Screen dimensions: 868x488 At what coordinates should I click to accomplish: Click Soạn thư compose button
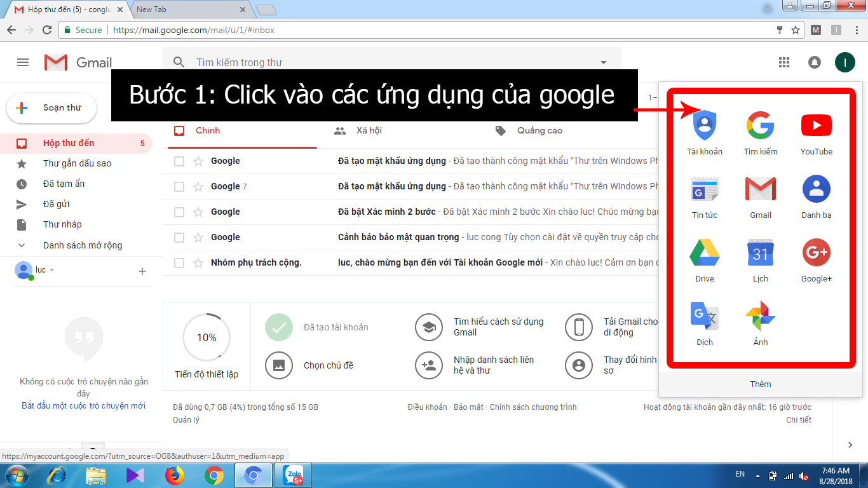(51, 108)
